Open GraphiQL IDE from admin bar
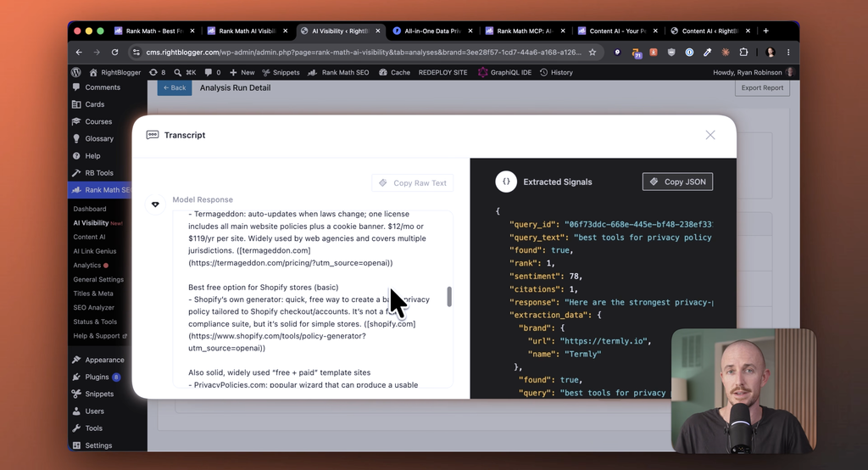 [505, 73]
